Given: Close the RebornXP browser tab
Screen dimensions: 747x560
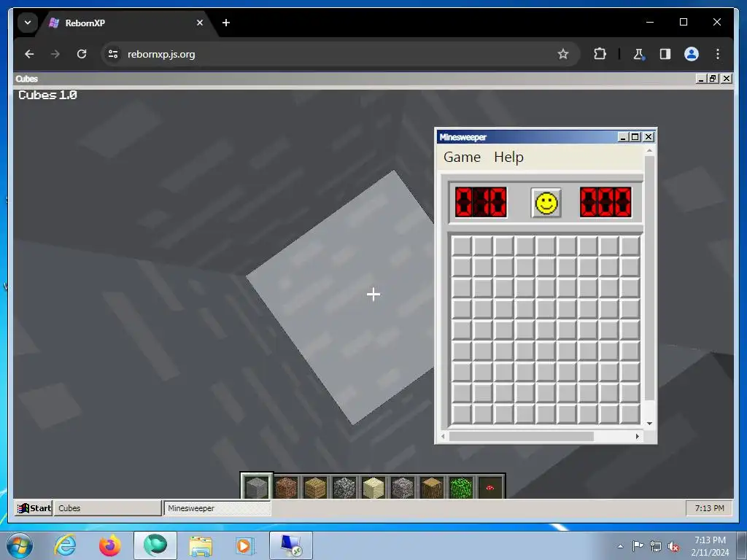Looking at the screenshot, I should 200,23.
